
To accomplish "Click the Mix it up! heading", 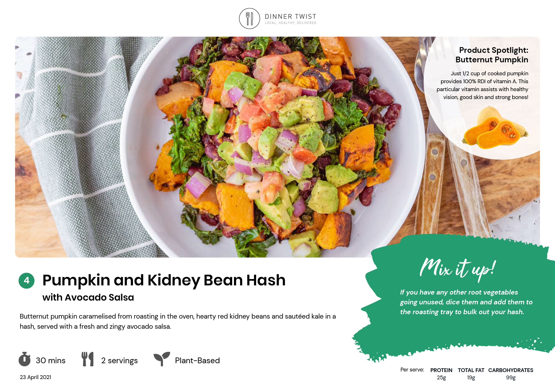I will pyautogui.click(x=458, y=269).
